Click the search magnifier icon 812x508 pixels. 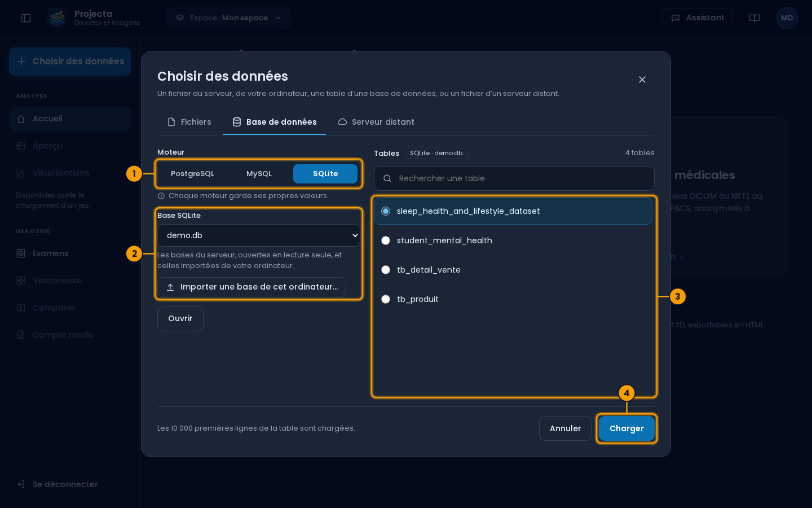pyautogui.click(x=387, y=178)
